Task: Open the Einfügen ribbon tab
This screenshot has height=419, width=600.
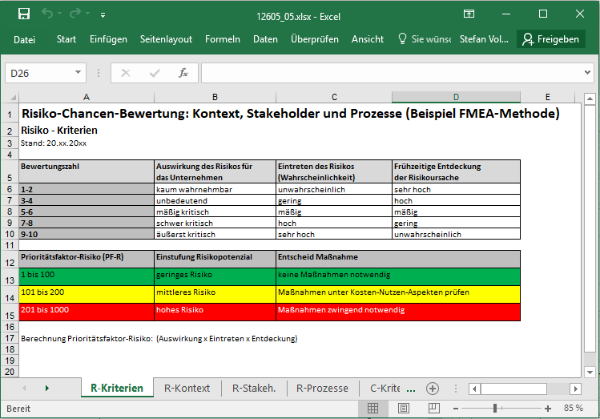Action: tap(108, 39)
